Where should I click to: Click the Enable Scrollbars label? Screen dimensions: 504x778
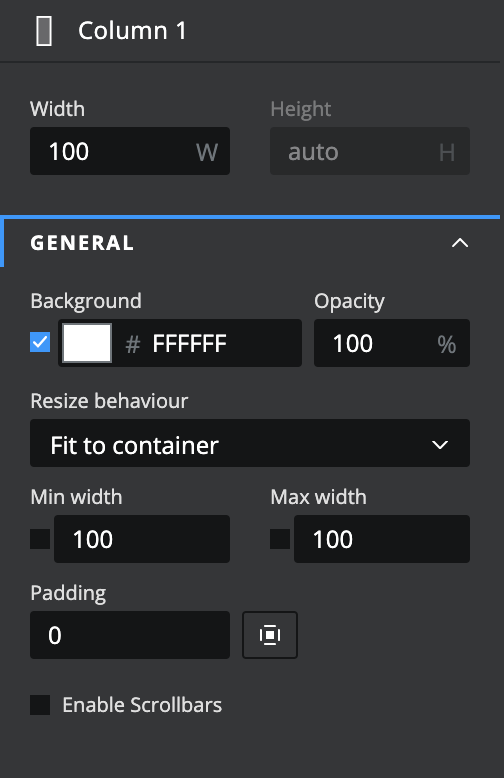click(142, 705)
